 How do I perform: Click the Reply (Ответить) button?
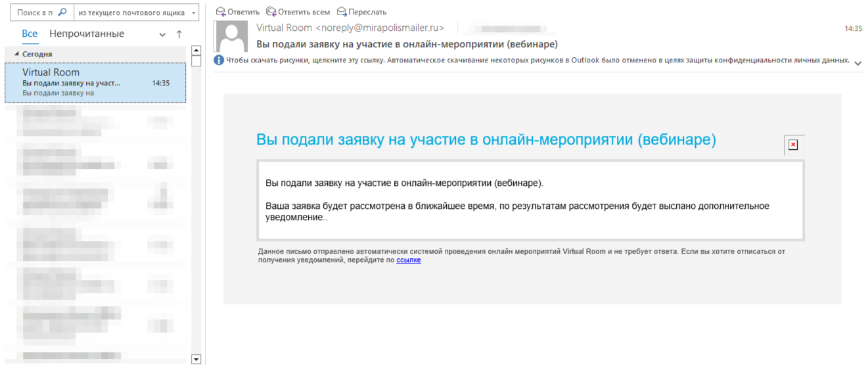[x=238, y=12]
